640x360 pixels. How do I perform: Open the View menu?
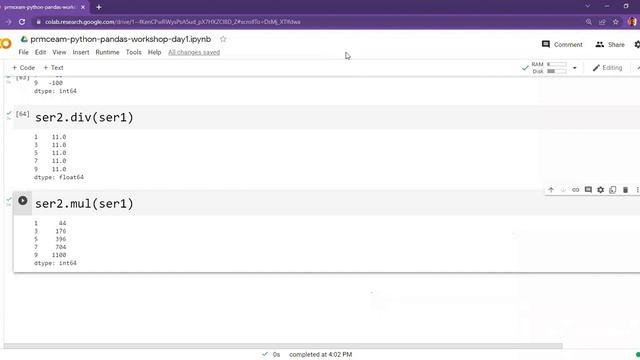tap(59, 52)
